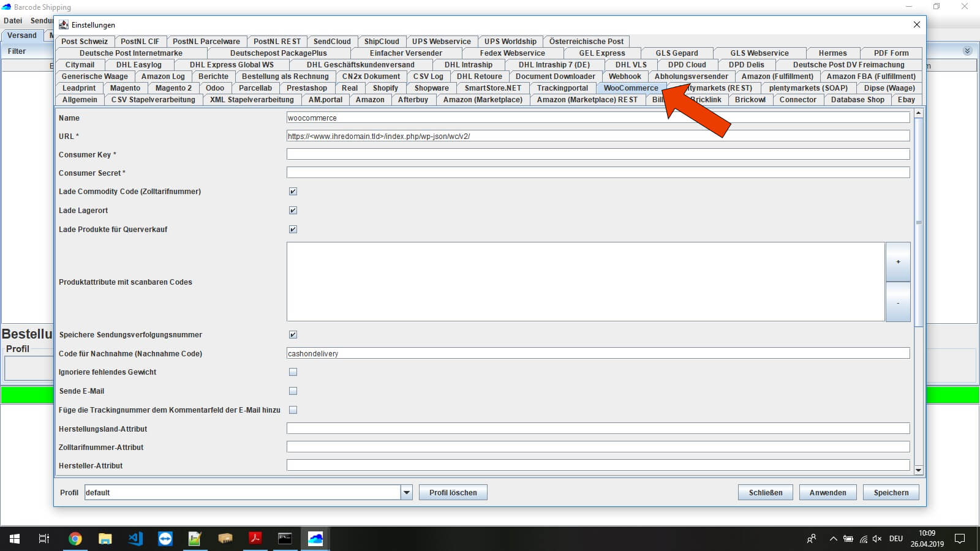
Task: Show hidden system tray icons
Action: pyautogui.click(x=833, y=539)
